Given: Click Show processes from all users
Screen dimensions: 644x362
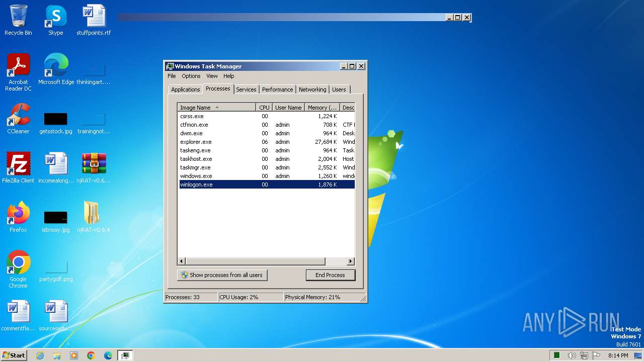Looking at the screenshot, I should (x=222, y=275).
